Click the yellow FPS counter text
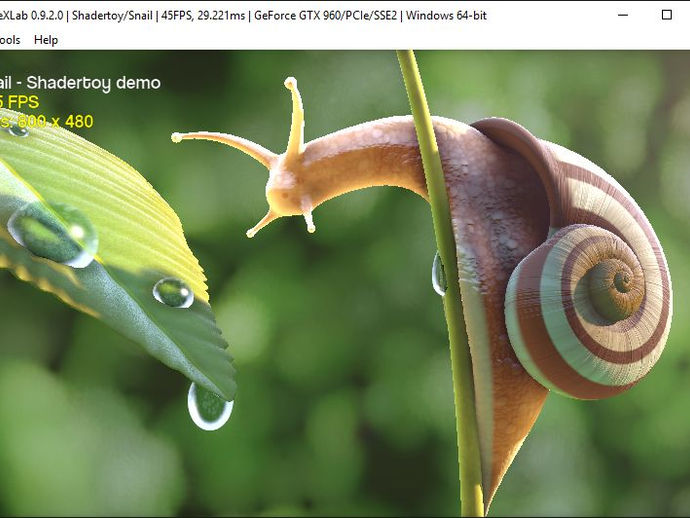The width and height of the screenshot is (690, 518). point(19,102)
